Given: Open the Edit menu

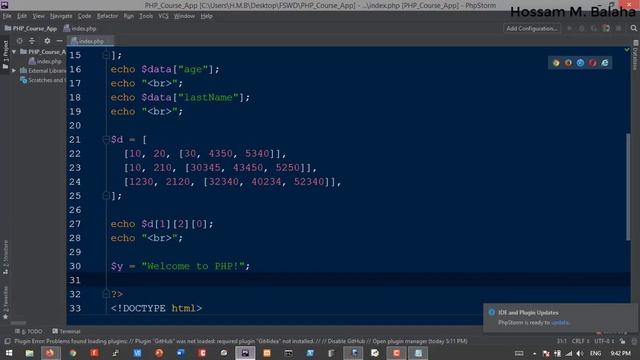Looking at the screenshot, I should click(22, 16).
